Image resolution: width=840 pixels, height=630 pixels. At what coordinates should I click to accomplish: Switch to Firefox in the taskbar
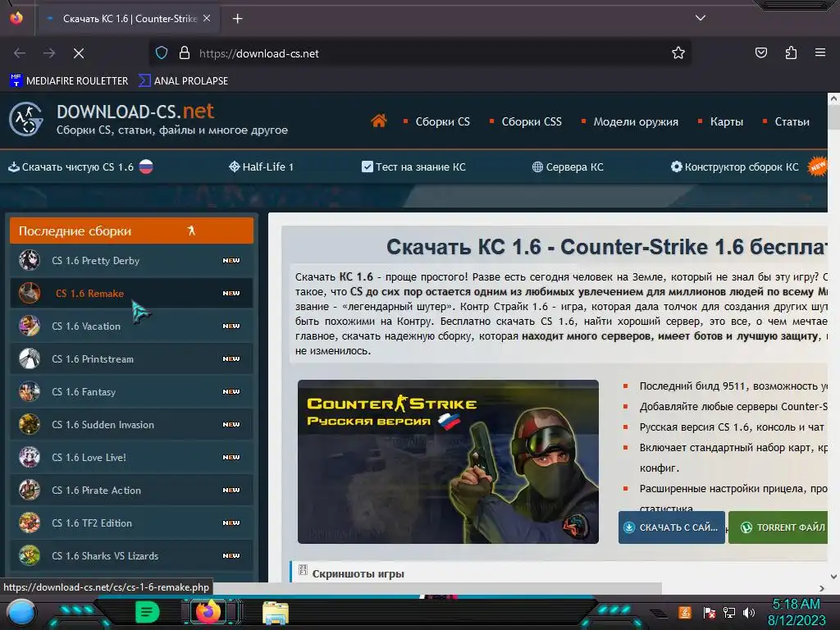[x=208, y=612]
